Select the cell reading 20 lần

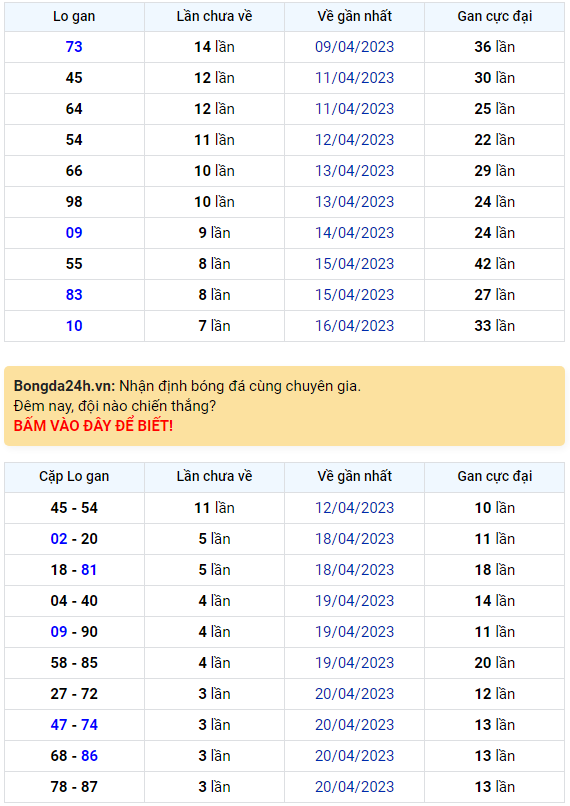pyautogui.click(x=494, y=663)
